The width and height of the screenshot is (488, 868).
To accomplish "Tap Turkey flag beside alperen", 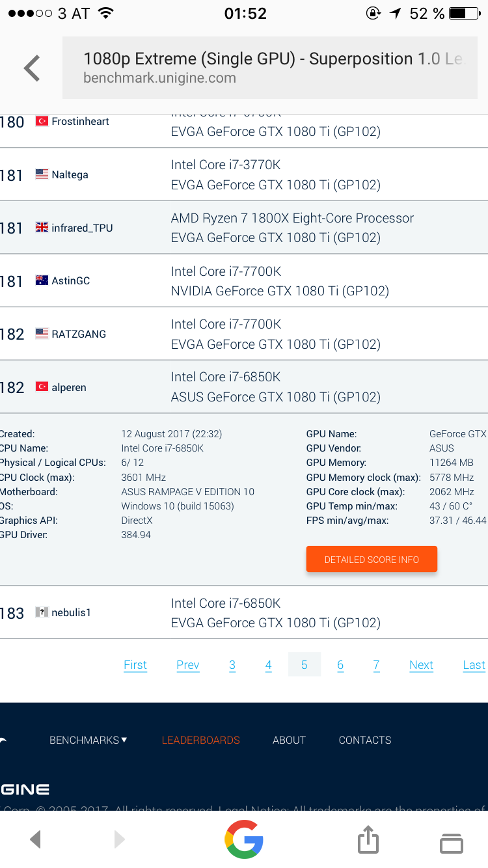I will pos(42,387).
